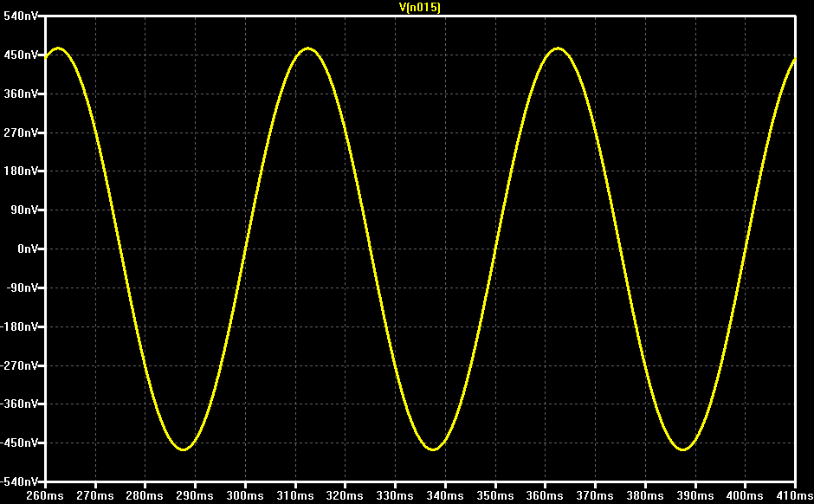Screen dimensions: 814x504
Task: Click the 180nV vertical axis label
Action: [x=21, y=171]
